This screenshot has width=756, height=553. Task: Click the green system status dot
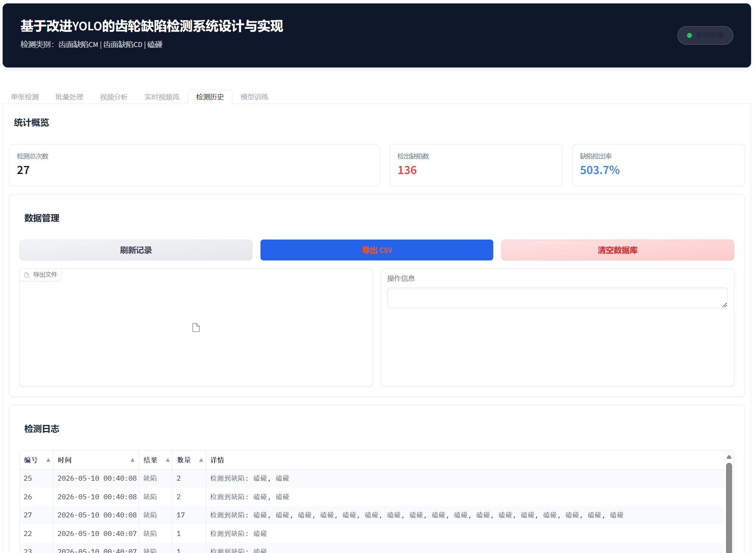689,35
